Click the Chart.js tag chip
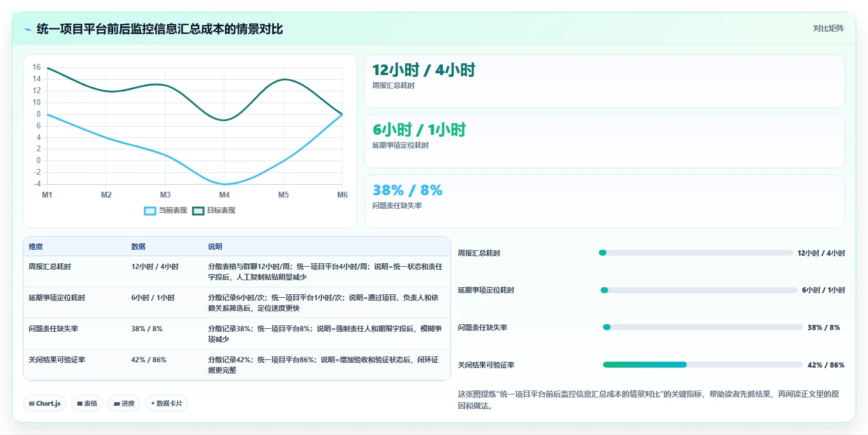This screenshot has width=868, height=435. (45, 403)
